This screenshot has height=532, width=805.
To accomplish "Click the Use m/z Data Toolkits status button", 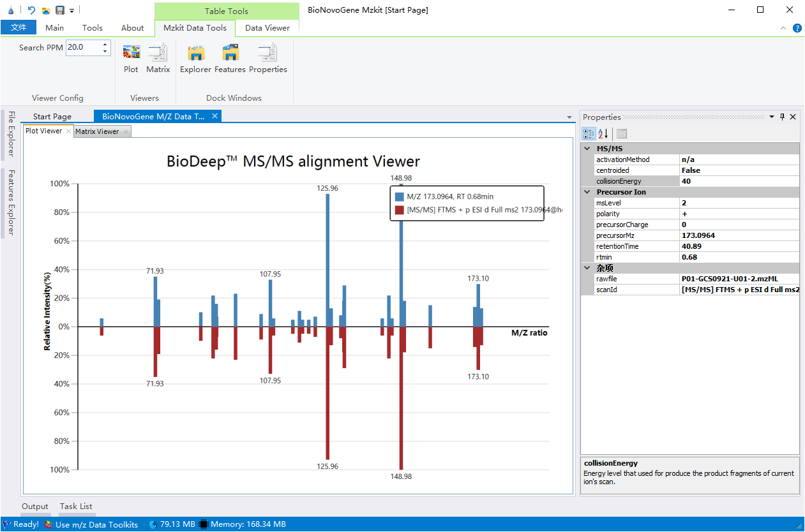I will 91,524.
